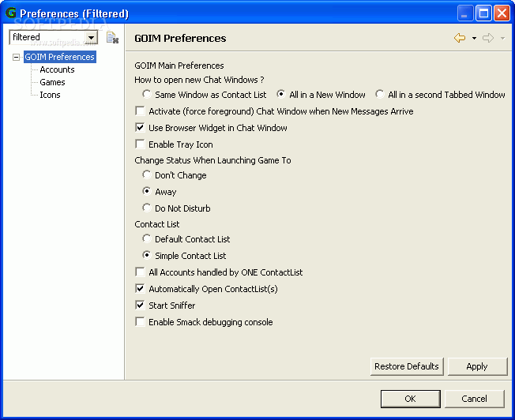Maximize the Preferences window
This screenshot has width=515, height=420.
483,13
